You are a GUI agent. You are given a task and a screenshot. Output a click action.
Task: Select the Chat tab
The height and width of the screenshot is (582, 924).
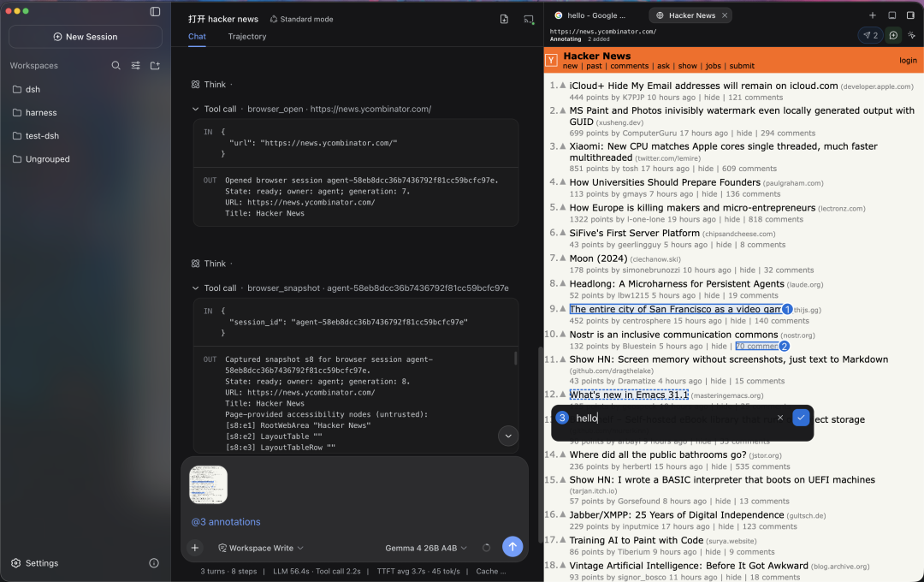point(197,37)
